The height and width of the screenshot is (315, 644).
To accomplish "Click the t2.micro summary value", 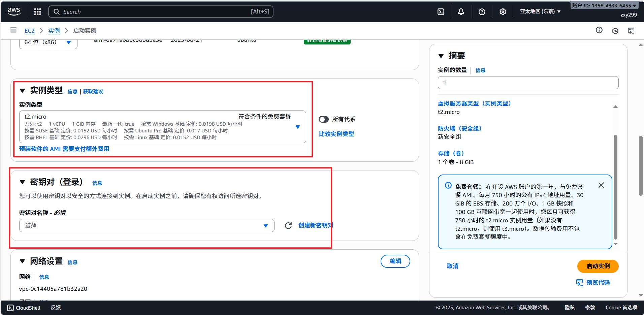I will click(449, 112).
